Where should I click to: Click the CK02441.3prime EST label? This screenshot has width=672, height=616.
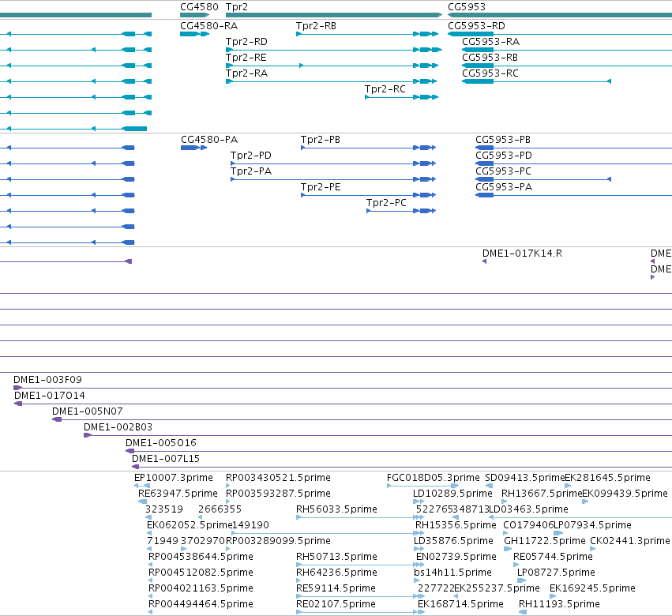tap(630, 541)
